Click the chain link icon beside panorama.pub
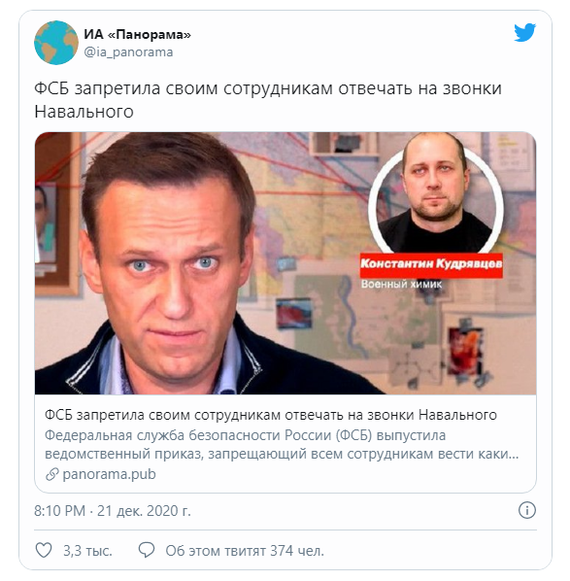The width and height of the screenshot is (570, 581). point(52,474)
